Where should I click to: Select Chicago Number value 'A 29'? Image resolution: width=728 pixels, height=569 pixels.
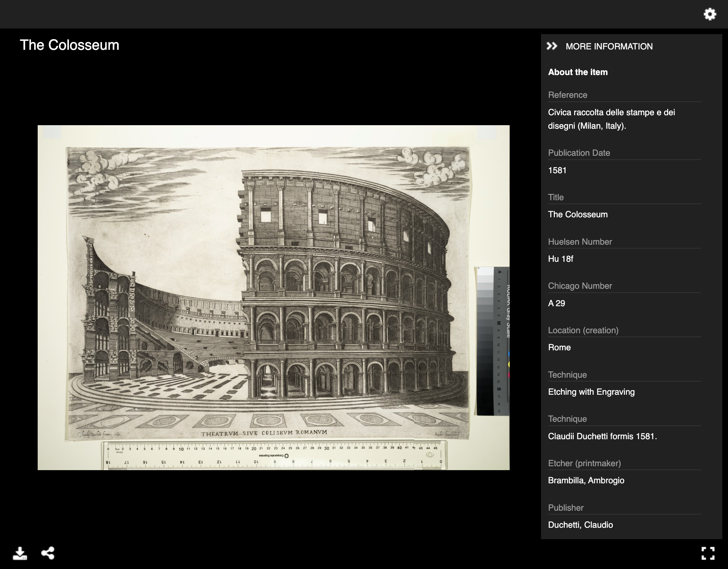[556, 303]
